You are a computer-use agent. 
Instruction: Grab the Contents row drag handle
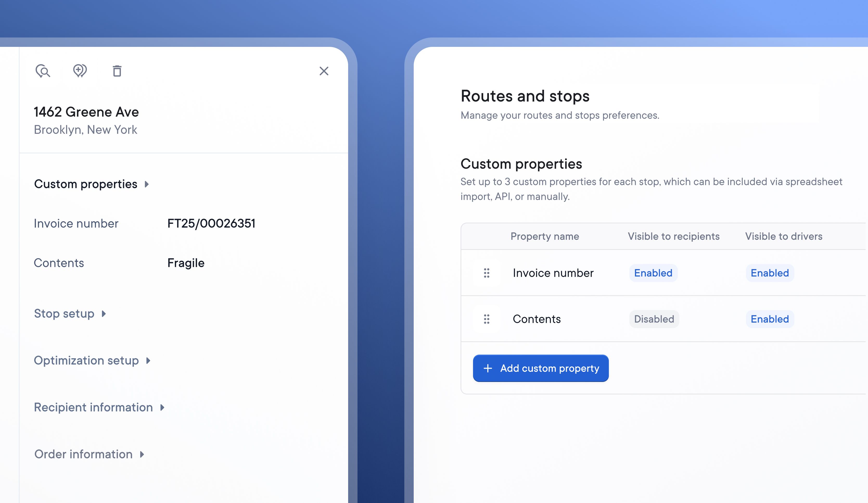pyautogui.click(x=486, y=319)
